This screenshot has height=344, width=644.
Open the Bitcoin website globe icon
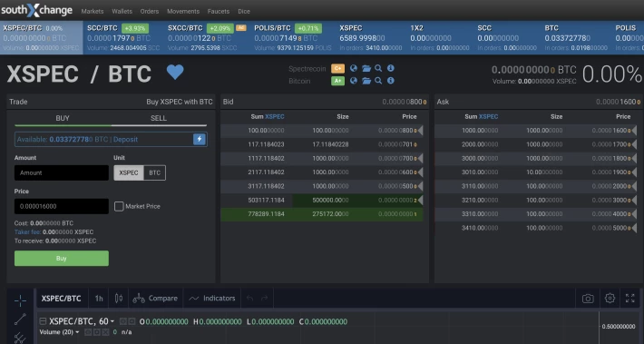click(x=354, y=81)
